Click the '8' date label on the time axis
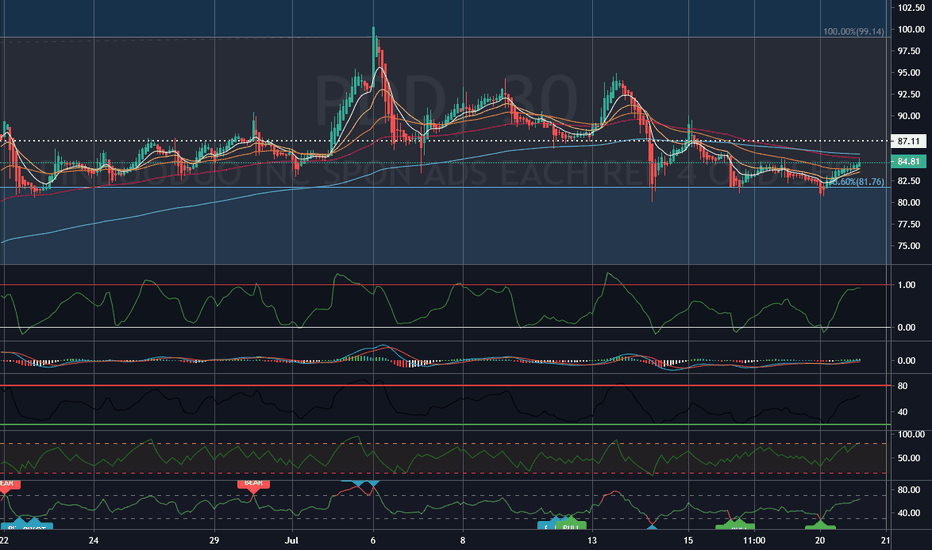 (462, 540)
